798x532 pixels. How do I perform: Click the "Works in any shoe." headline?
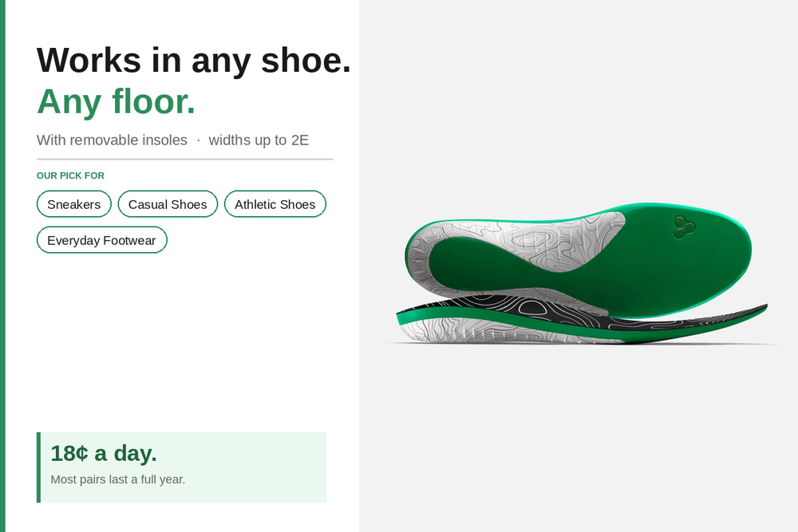pos(194,61)
